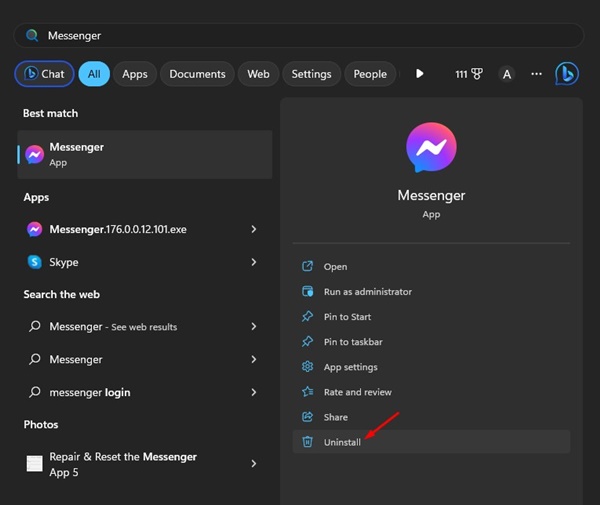
Task: Click in the Messenger search field
Action: click(x=300, y=35)
